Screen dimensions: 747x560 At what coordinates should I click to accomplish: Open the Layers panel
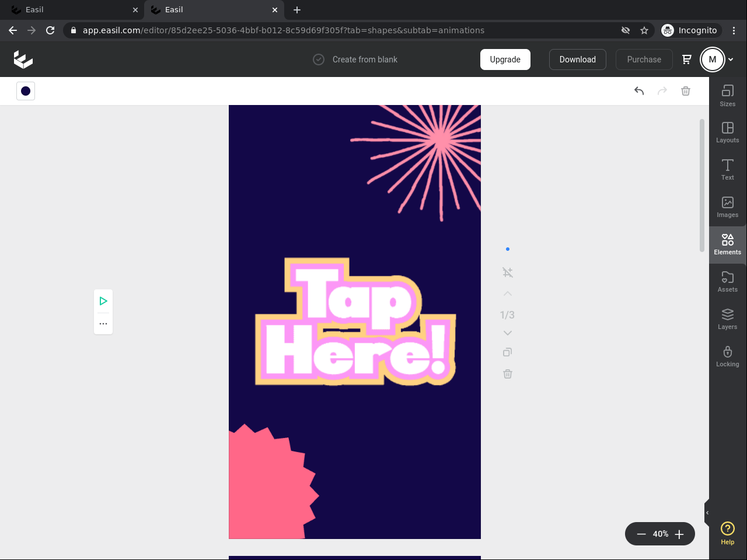[728, 320]
